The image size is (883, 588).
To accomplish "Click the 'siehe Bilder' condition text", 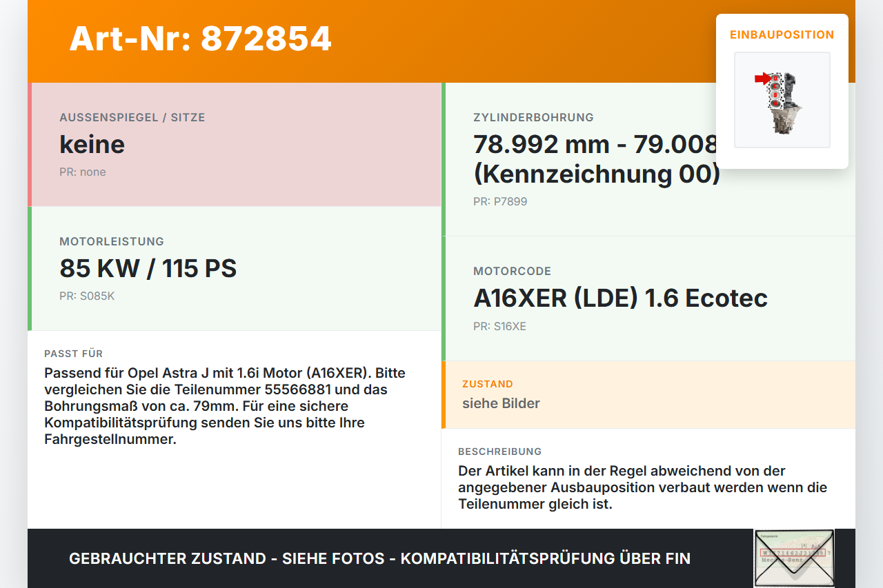I will pyautogui.click(x=501, y=403).
